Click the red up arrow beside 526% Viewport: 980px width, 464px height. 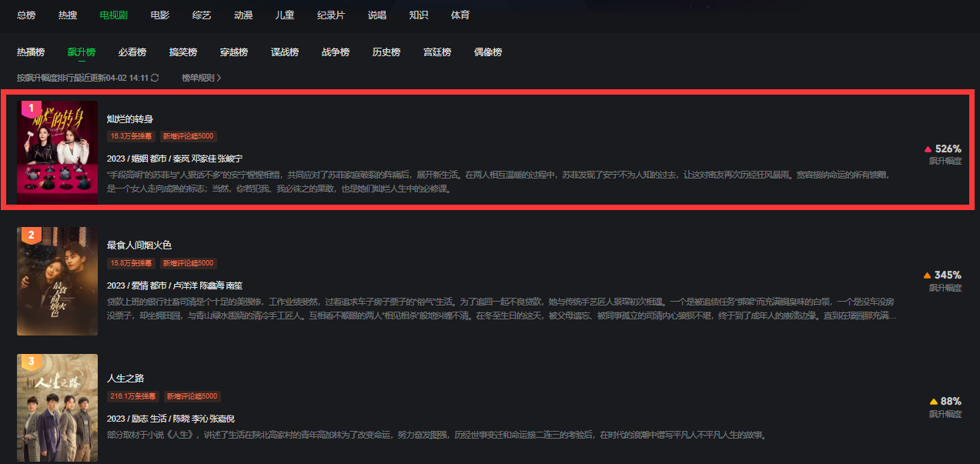(x=928, y=149)
